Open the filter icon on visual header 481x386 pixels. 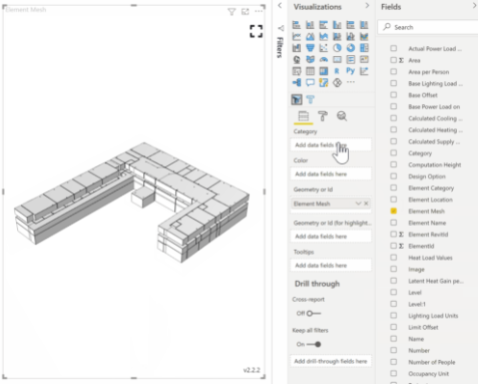pos(232,12)
